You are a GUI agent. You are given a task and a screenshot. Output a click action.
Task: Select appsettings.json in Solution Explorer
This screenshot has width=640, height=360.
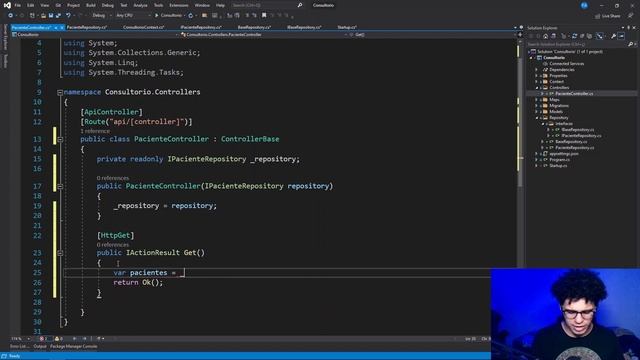(x=563, y=153)
